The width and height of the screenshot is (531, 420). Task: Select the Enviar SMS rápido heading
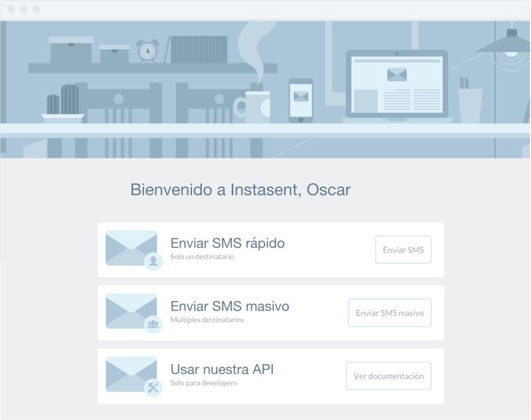click(227, 243)
